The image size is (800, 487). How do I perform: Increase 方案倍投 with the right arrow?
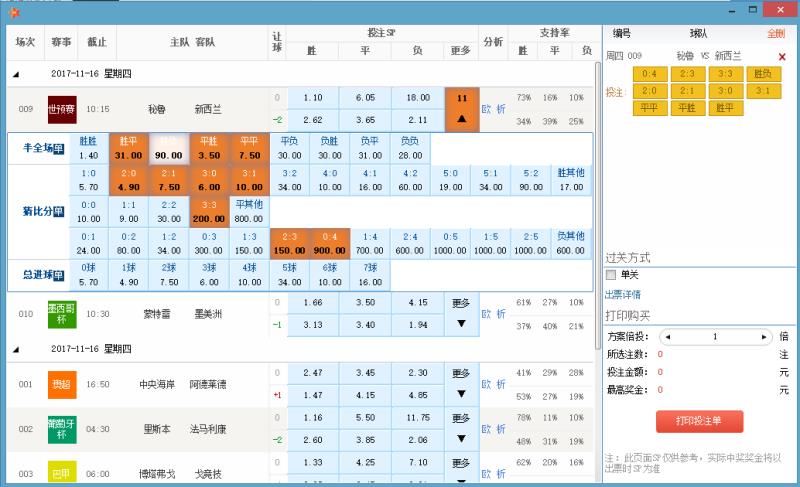pyautogui.click(x=764, y=337)
